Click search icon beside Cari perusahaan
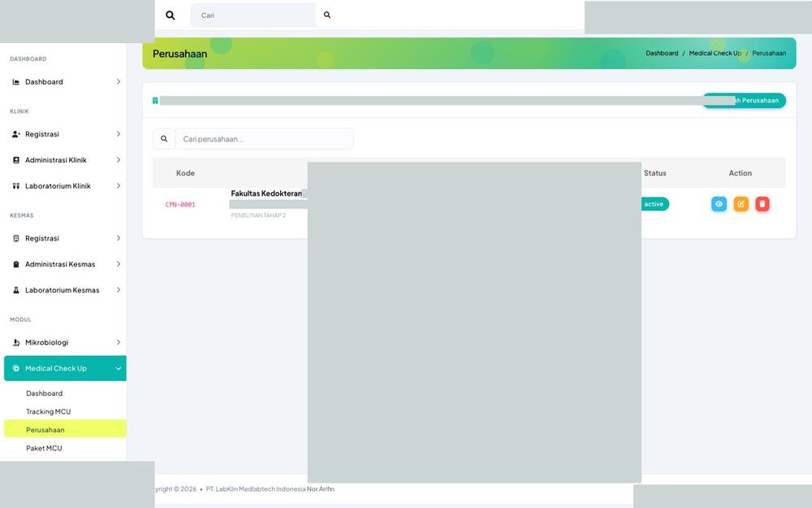 pyautogui.click(x=164, y=139)
